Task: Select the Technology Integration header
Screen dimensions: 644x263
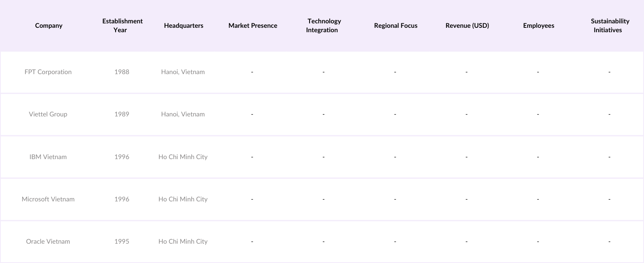Action: (323, 25)
